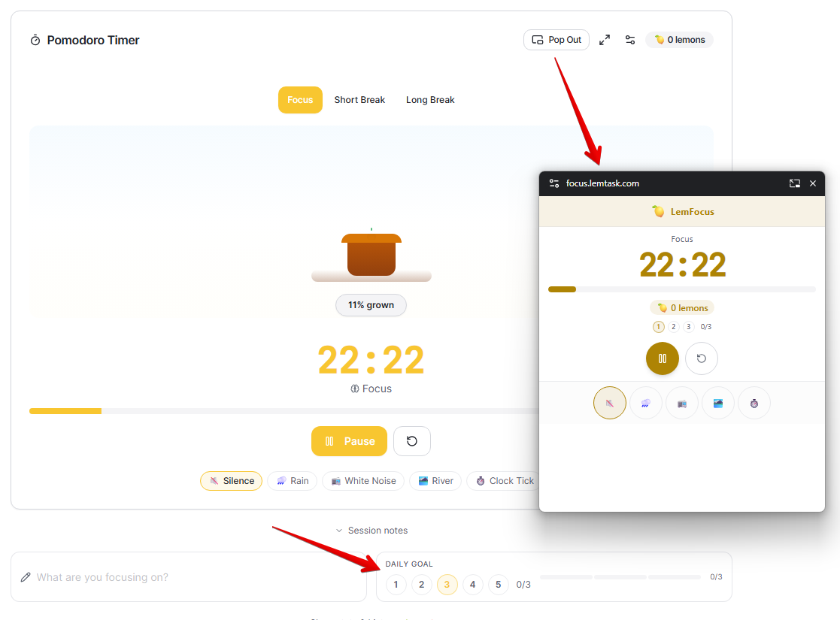The height and width of the screenshot is (620, 840).
Task: Switch to the Short Break tab
Action: [x=359, y=99]
